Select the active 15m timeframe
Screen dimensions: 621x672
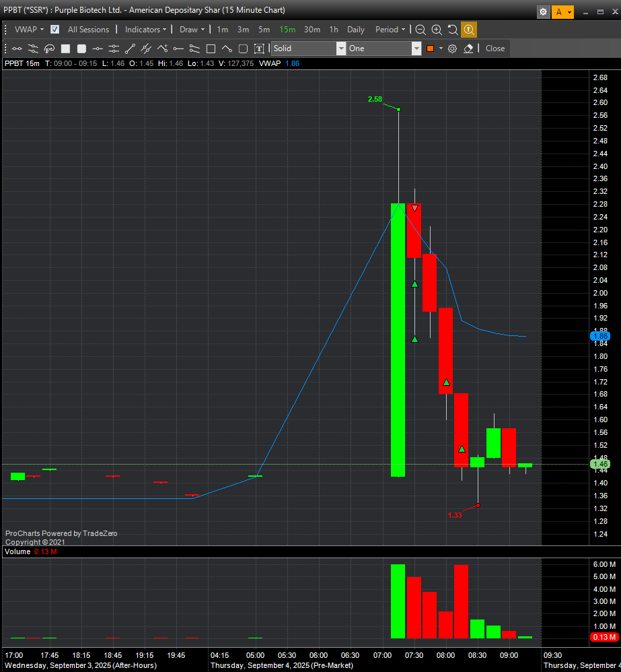click(x=287, y=30)
